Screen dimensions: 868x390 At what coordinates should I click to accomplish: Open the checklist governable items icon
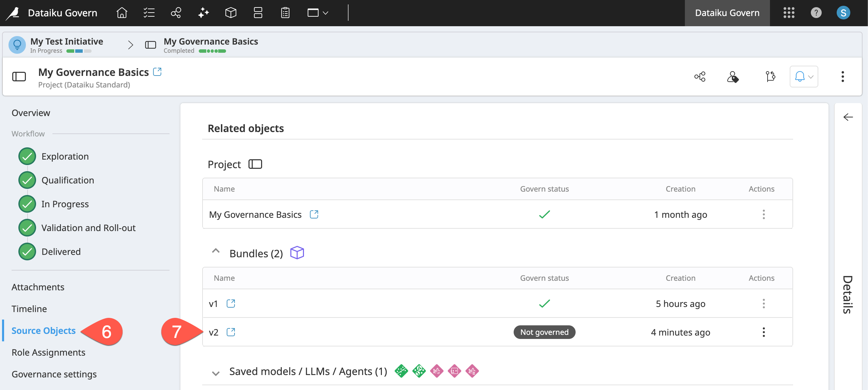(x=149, y=13)
